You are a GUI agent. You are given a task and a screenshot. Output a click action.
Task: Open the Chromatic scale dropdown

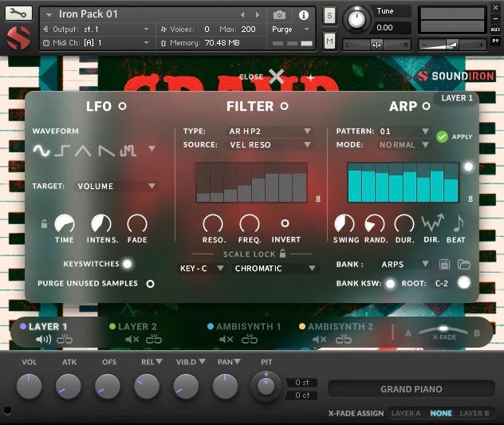275,268
